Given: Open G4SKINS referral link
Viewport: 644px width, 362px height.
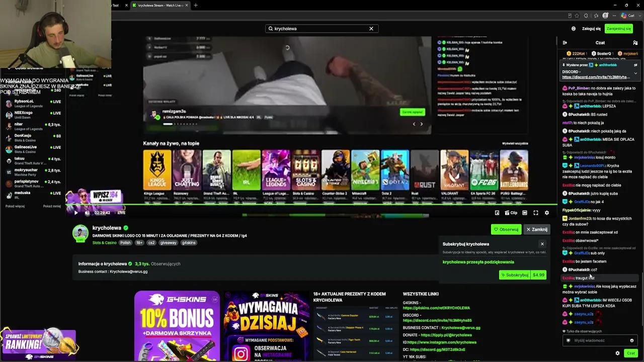Looking at the screenshot, I should (x=436, y=308).
